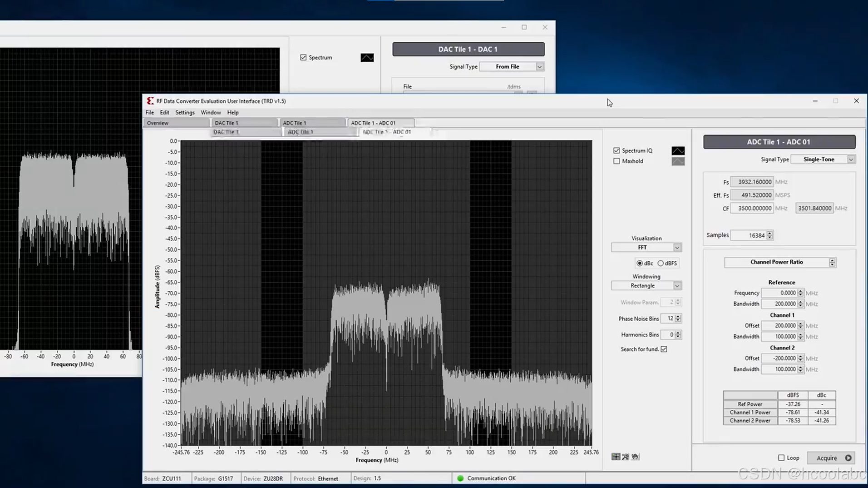The image size is (868, 488).
Task: Click the 3501.840000 MHz field
Action: 814,208
